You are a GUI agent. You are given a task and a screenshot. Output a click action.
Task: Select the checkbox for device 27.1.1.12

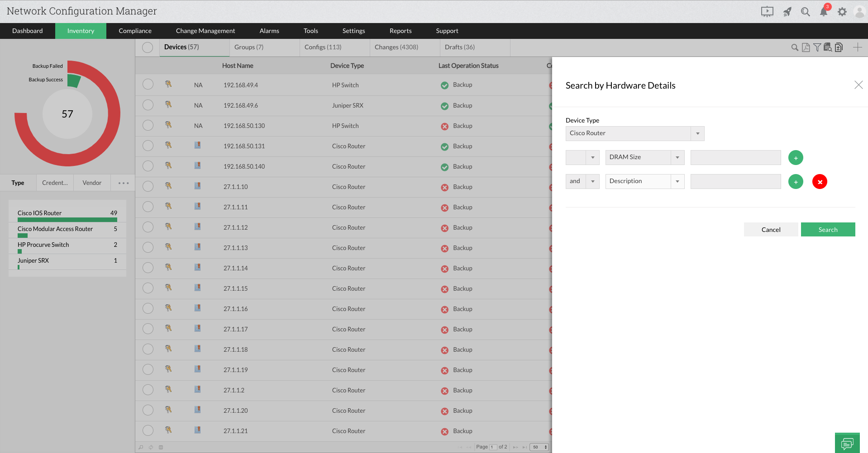coord(148,227)
